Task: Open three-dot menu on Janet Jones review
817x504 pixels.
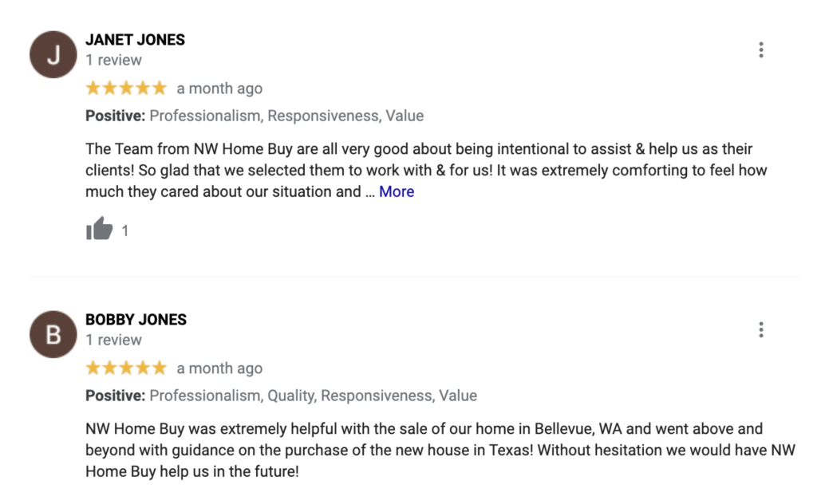Action: click(760, 50)
